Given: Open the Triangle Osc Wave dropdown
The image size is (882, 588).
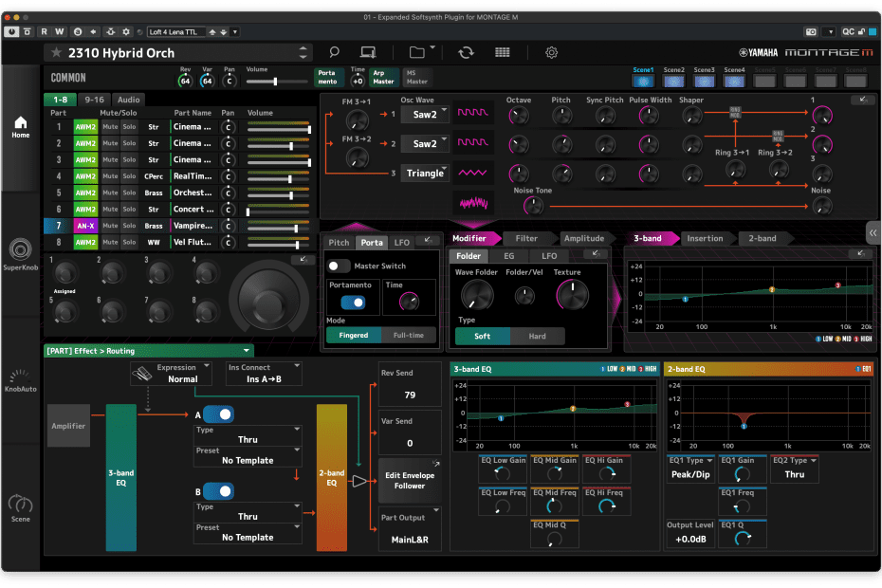Looking at the screenshot, I should point(424,173).
